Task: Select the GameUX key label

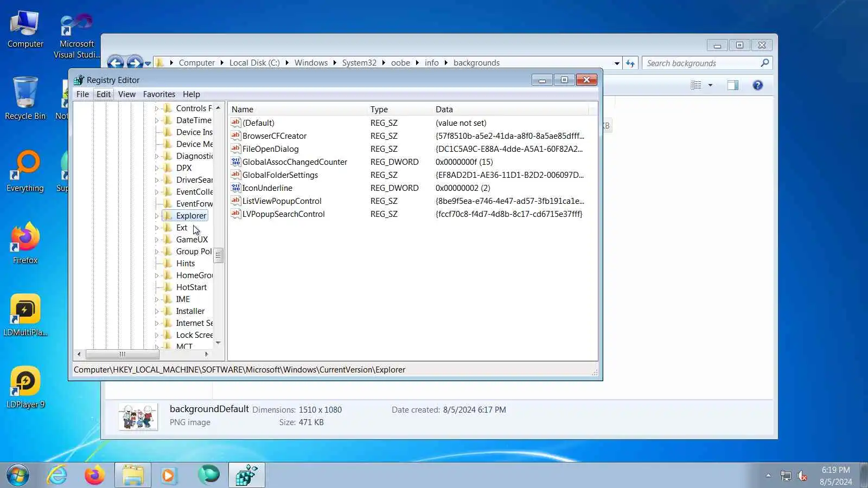Action: coord(192,240)
